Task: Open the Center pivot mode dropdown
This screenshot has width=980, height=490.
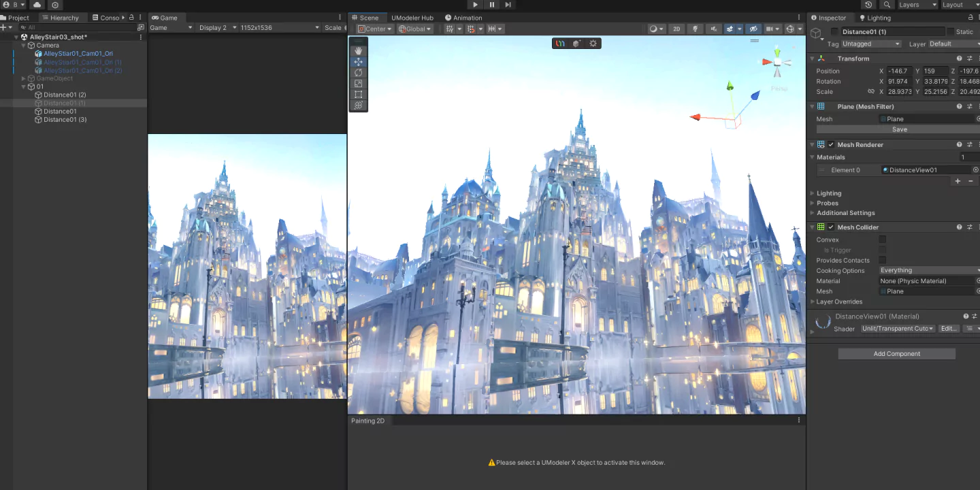Action: click(x=375, y=29)
